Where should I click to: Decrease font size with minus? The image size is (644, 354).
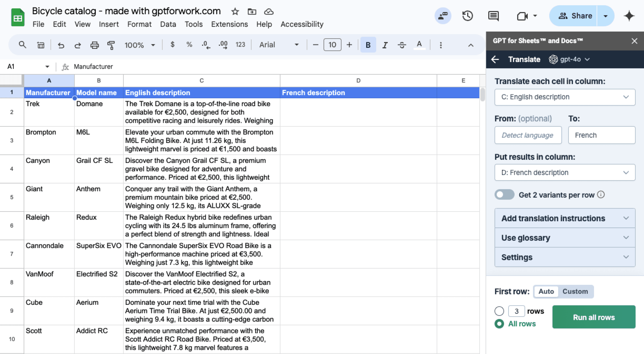point(315,45)
